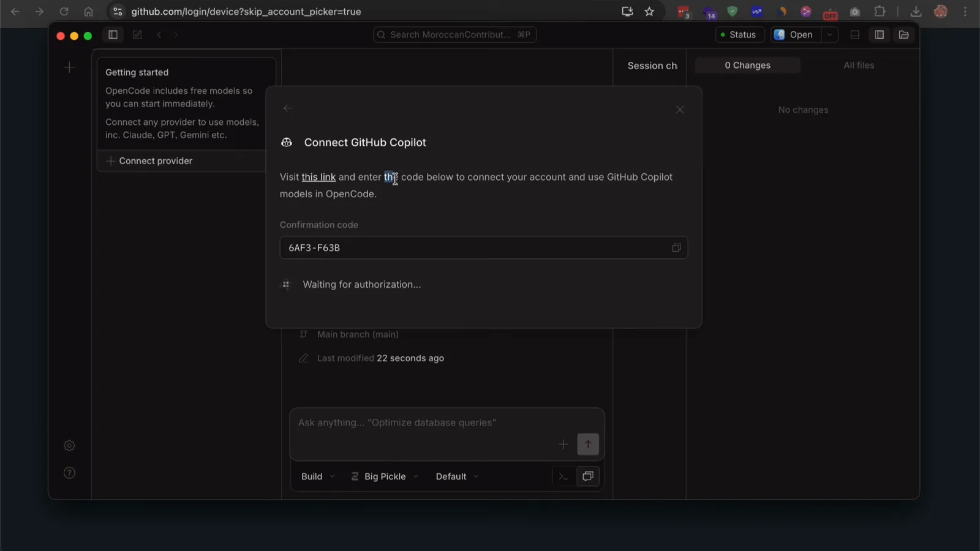Screen dimensions: 980x551
Task: Navigate forward with OpenCode's right chevron
Action: coord(176,35)
